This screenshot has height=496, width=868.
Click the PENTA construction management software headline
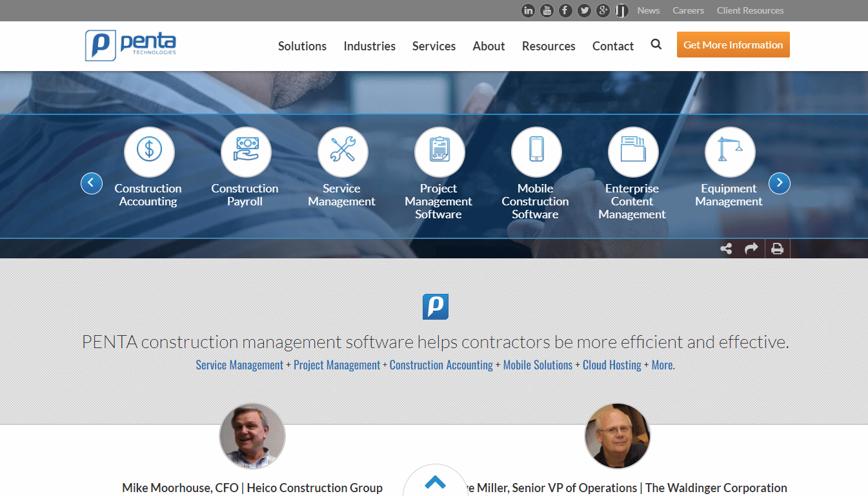[x=436, y=342]
